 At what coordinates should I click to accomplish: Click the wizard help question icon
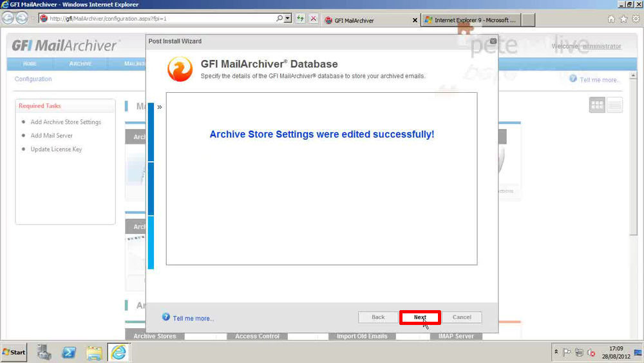coord(166,317)
